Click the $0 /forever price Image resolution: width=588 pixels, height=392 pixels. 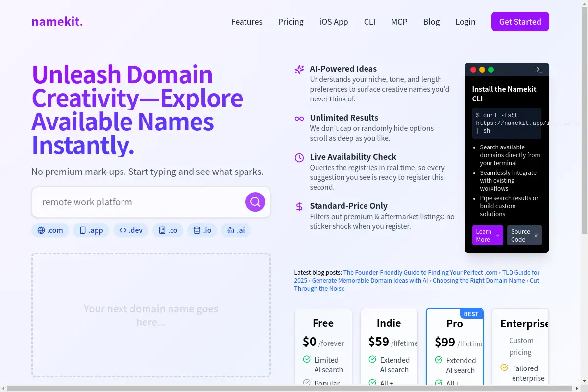[323, 342]
